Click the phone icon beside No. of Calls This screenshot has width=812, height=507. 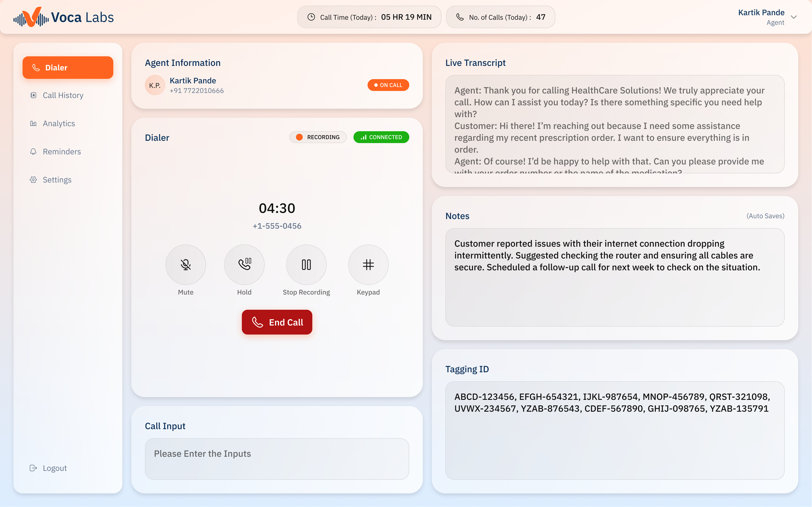coord(460,17)
